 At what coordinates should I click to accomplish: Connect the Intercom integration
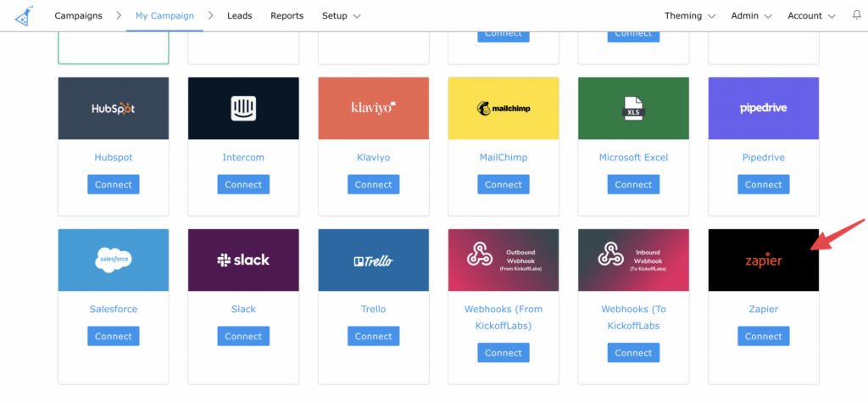point(243,185)
